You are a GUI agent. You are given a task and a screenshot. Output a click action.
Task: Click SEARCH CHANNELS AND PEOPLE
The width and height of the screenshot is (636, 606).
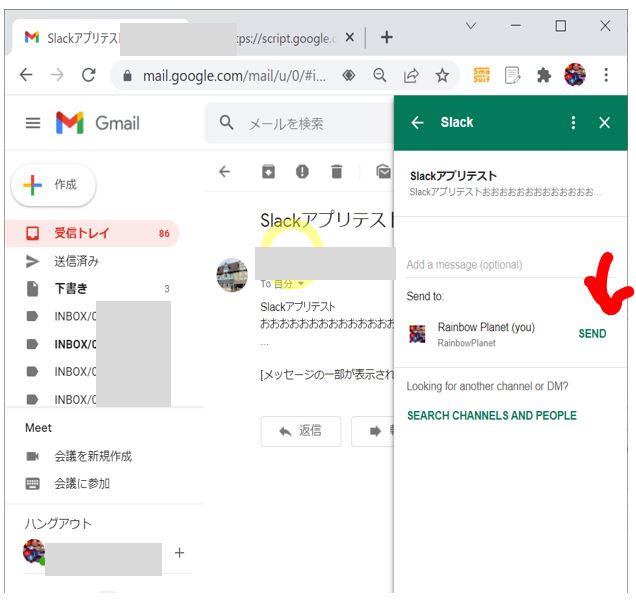tap(492, 415)
